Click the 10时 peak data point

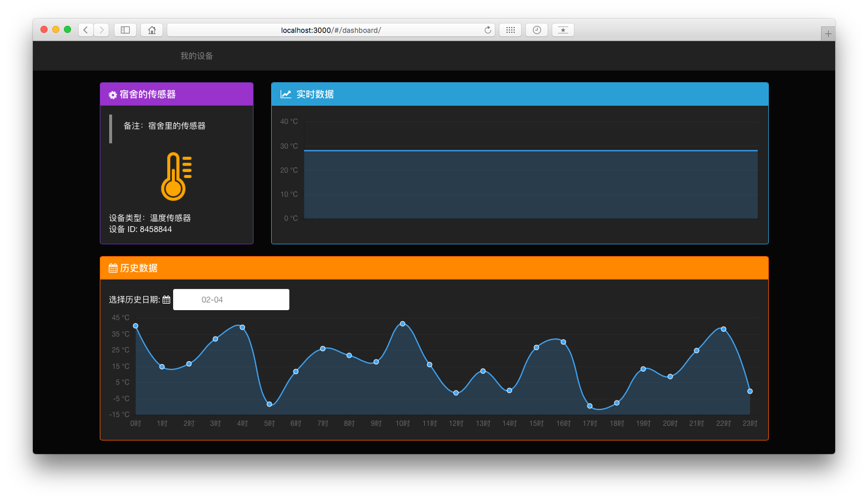pyautogui.click(x=403, y=324)
